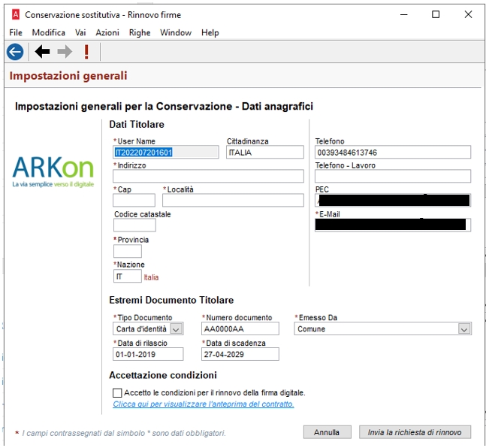Click the Numero documento field
Viewport: 486px width, 448px height.
click(240, 329)
